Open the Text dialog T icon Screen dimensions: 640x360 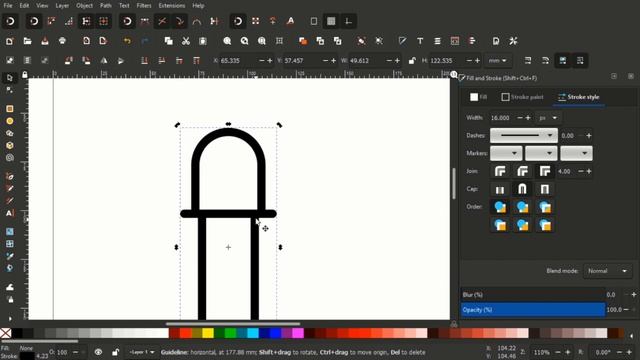(420, 41)
